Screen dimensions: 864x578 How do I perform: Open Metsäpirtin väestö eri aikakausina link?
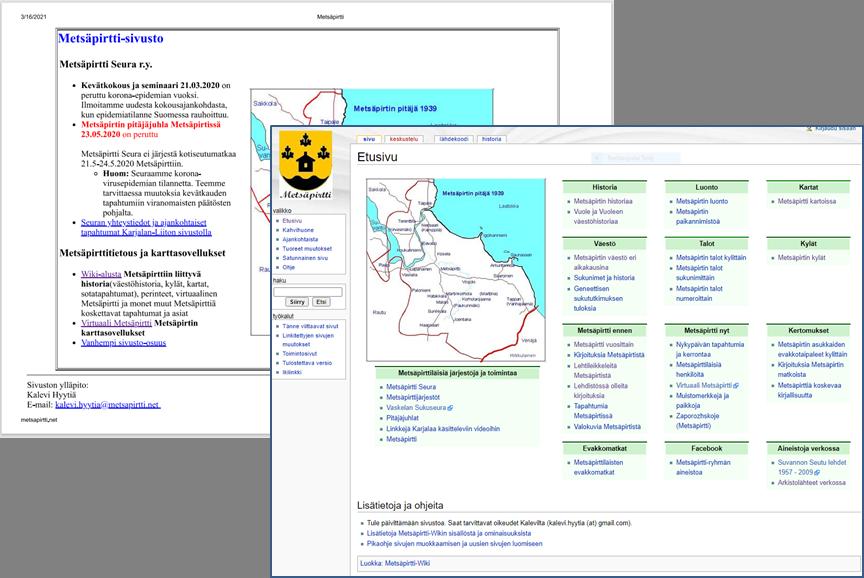pos(604,262)
